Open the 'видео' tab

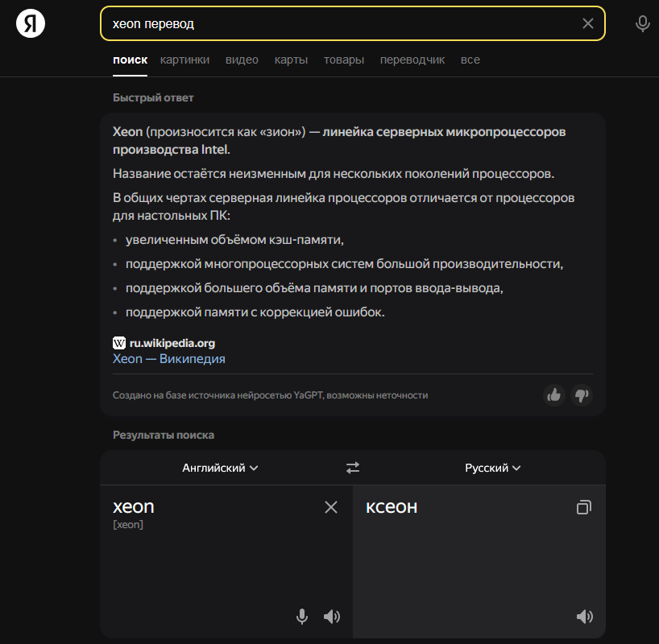(x=242, y=60)
